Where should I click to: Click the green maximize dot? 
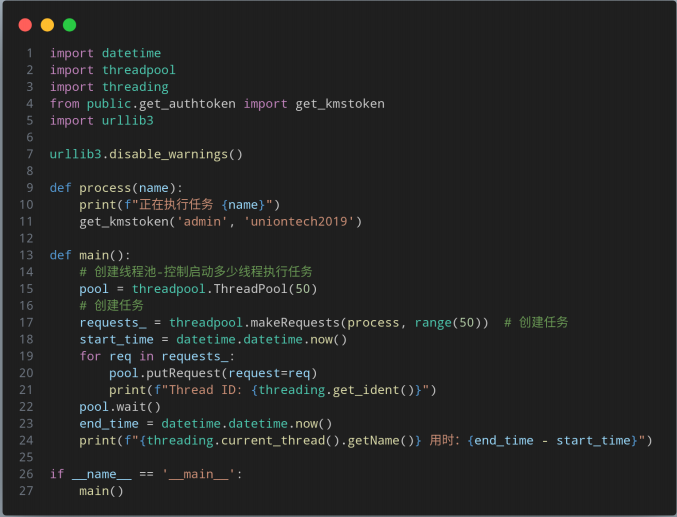(x=70, y=25)
